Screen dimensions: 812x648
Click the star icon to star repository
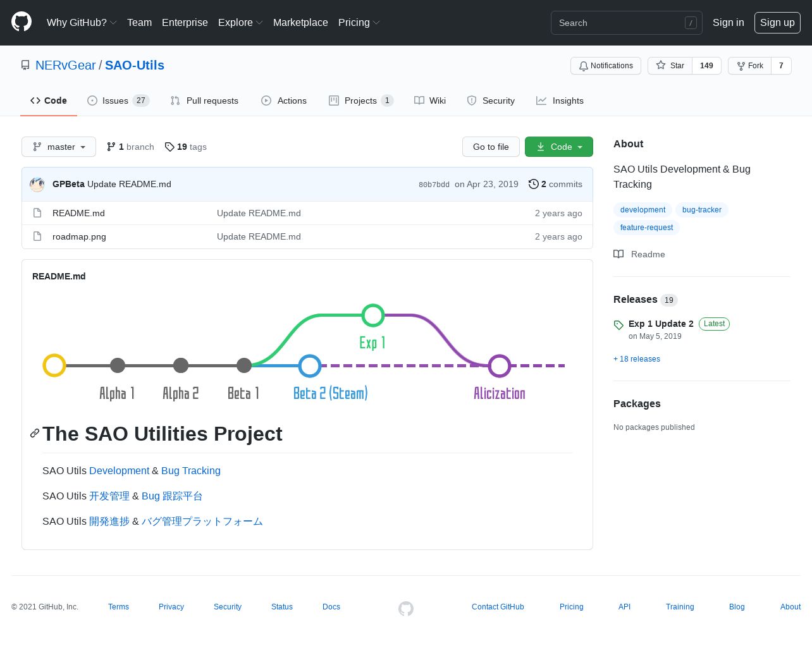(661, 65)
